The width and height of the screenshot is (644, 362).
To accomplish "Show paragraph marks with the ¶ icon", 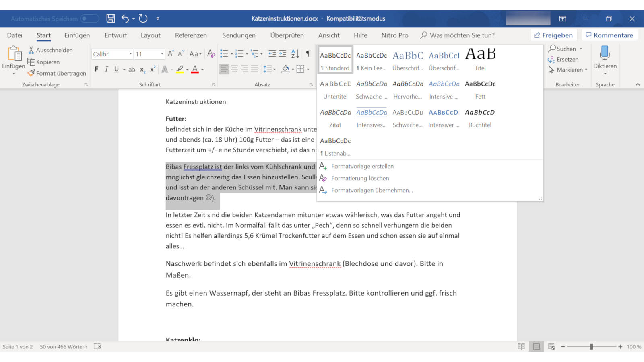I will [308, 53].
